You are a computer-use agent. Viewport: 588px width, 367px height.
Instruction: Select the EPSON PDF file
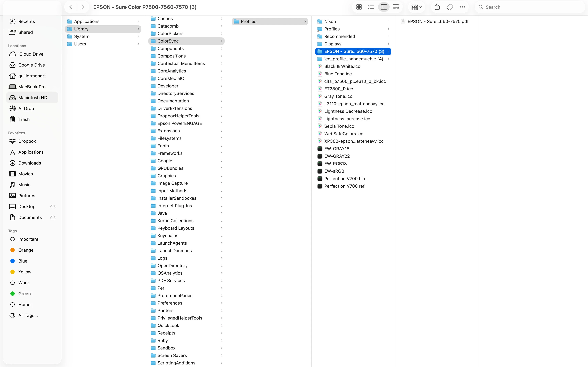[438, 22]
